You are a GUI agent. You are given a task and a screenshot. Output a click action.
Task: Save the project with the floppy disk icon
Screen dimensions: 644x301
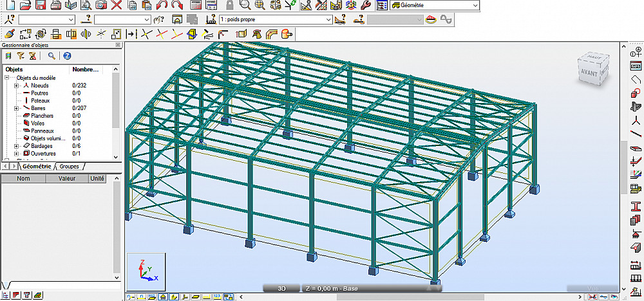[x=40, y=5]
